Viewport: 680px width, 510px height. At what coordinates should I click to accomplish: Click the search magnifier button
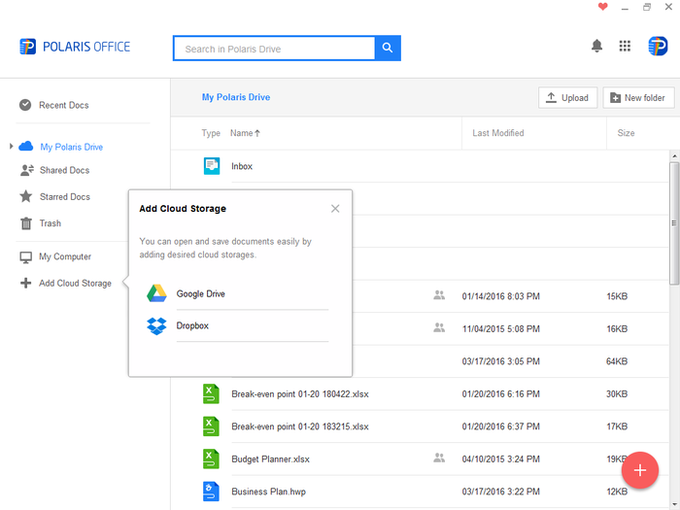point(388,48)
